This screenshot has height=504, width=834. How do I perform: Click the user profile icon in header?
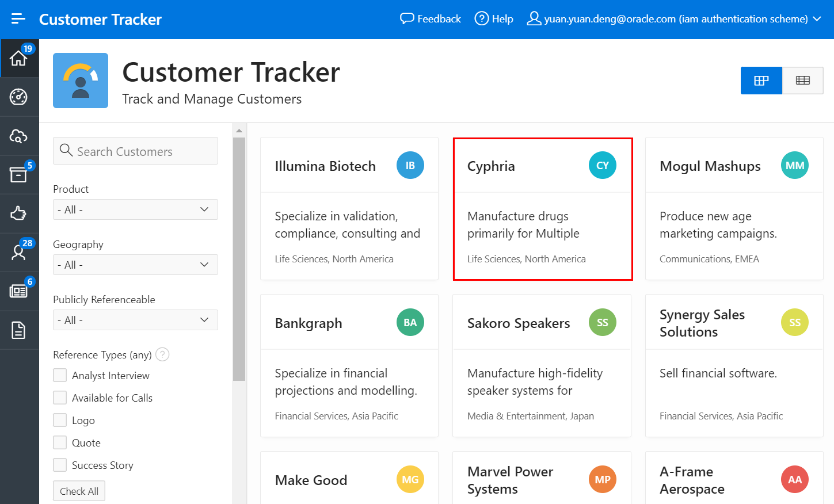pos(534,19)
